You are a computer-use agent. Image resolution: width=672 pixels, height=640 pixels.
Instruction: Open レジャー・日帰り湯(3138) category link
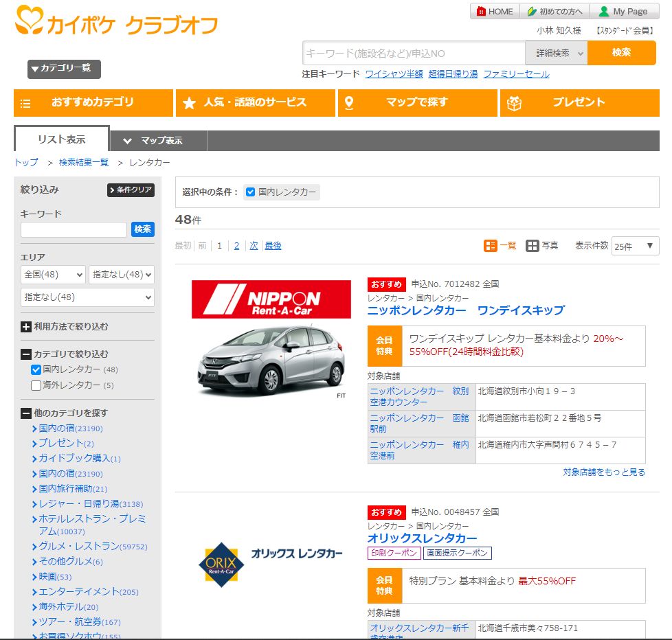coord(91,504)
